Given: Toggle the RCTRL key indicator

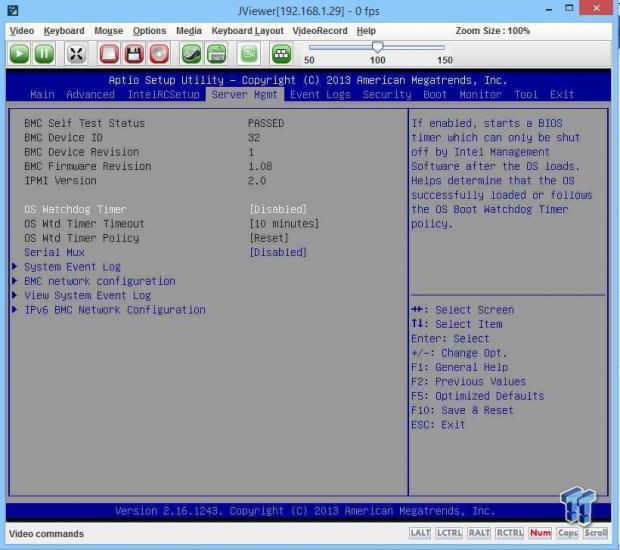Looking at the screenshot, I should (510, 533).
